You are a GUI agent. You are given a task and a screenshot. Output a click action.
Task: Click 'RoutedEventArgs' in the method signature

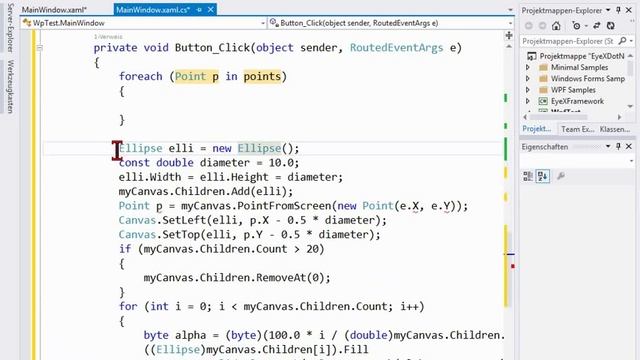396,48
